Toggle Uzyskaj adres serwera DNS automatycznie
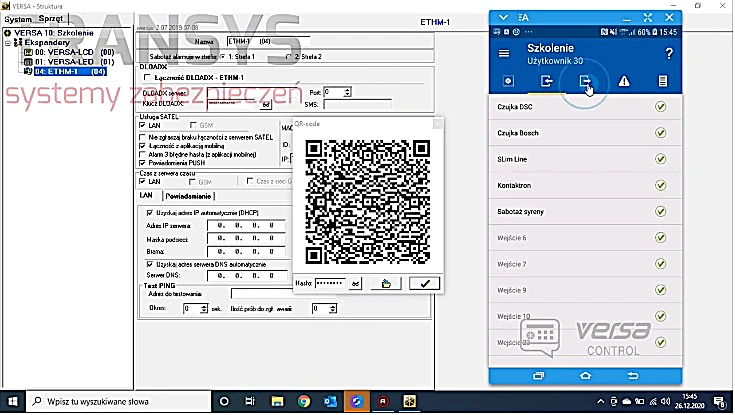Viewport: 735px width, 415px height. click(150, 264)
